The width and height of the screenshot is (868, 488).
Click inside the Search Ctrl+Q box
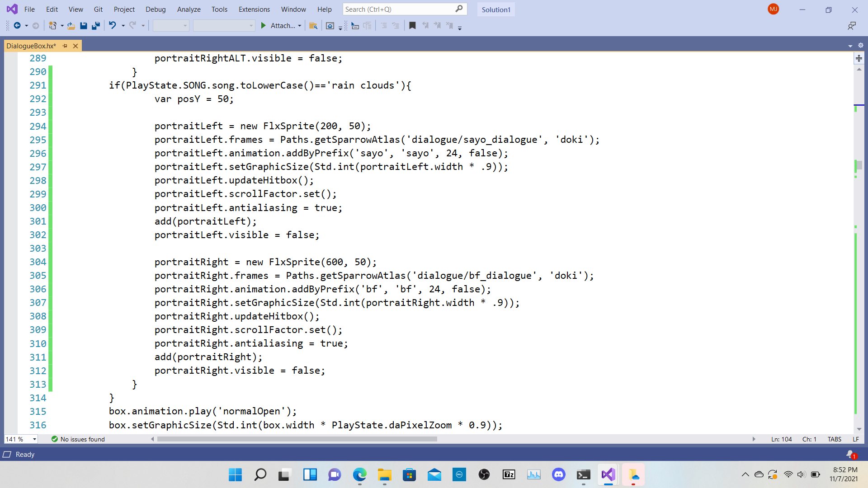398,9
